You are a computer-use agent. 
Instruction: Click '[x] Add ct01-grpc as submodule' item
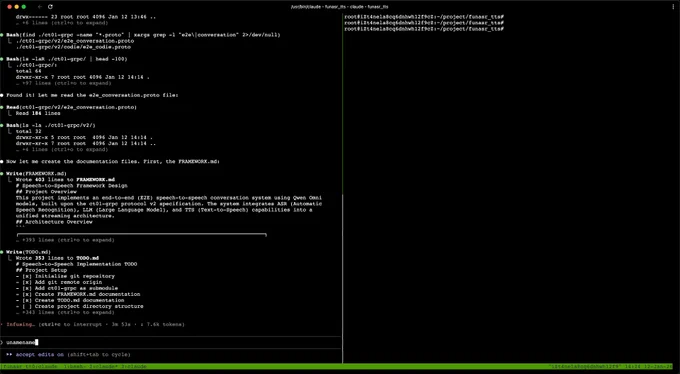point(67,289)
